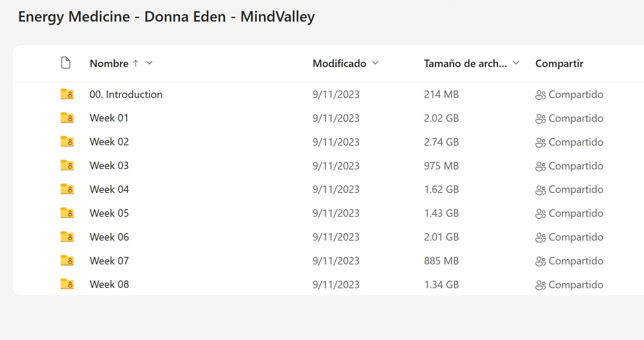Open the 00. Introduction folder
The image size is (644, 340).
click(x=126, y=94)
